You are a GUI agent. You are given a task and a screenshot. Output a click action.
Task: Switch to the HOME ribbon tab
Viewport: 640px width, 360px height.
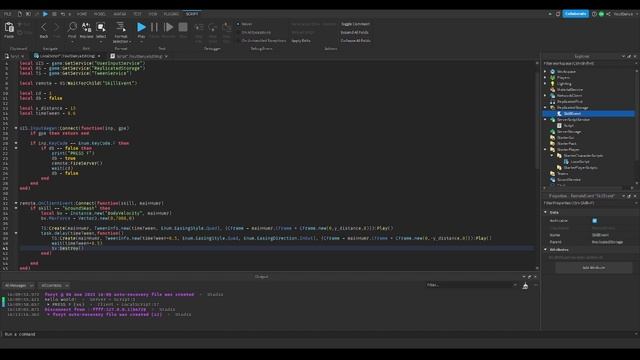(x=82, y=14)
